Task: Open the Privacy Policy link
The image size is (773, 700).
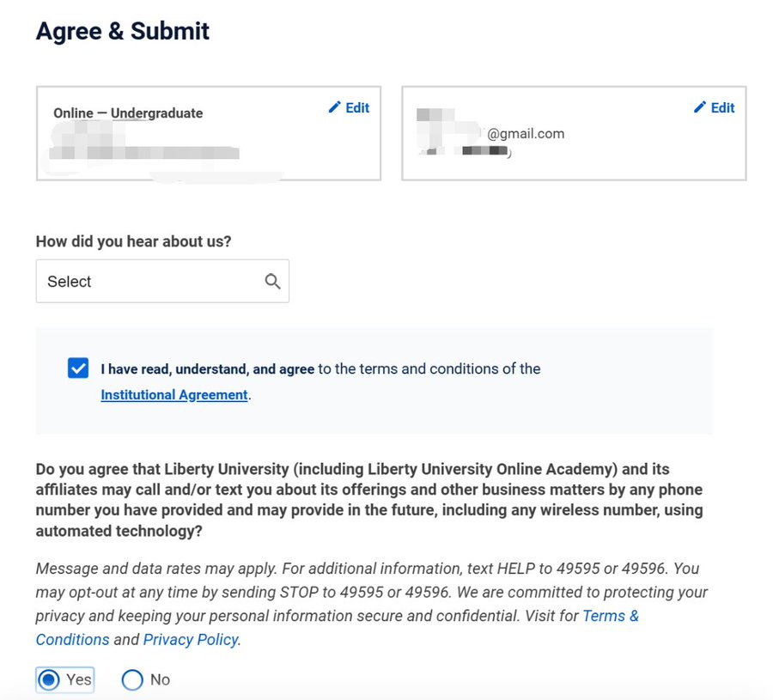Action: pyautogui.click(x=191, y=639)
